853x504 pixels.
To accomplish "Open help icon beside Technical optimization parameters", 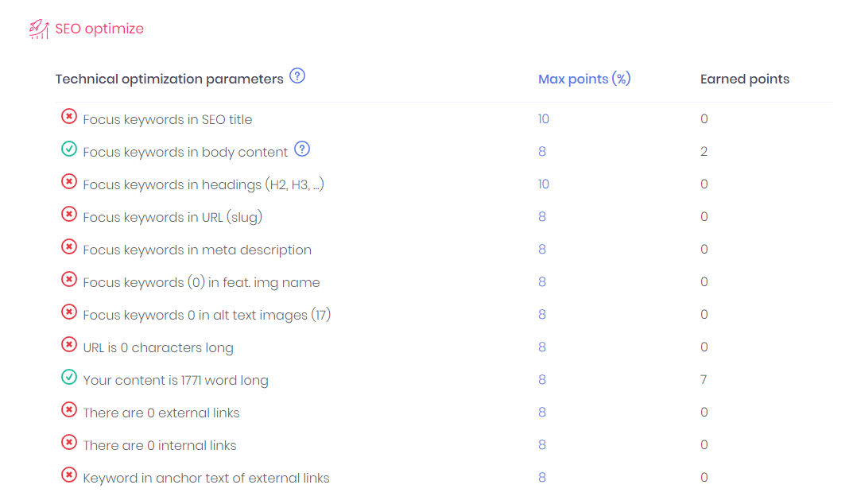I will [297, 76].
